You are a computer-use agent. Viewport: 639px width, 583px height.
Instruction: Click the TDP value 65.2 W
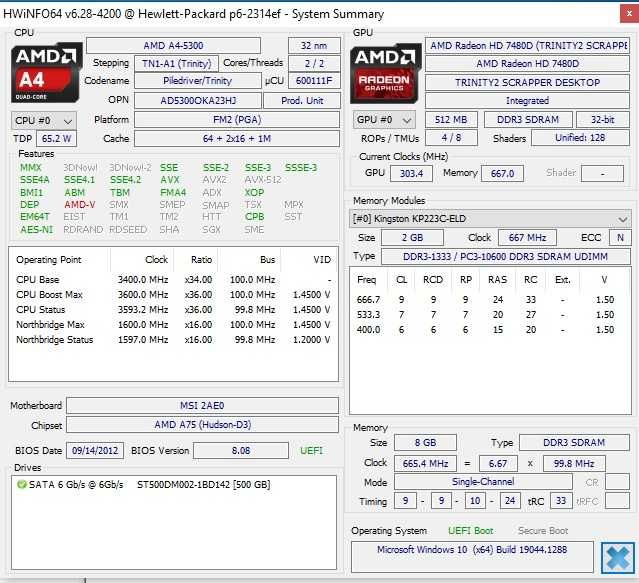[56, 139]
